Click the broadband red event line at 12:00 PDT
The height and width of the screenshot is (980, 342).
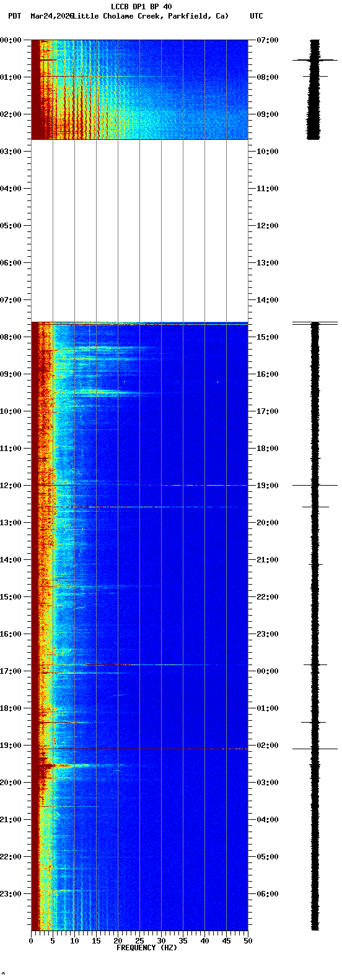139,485
